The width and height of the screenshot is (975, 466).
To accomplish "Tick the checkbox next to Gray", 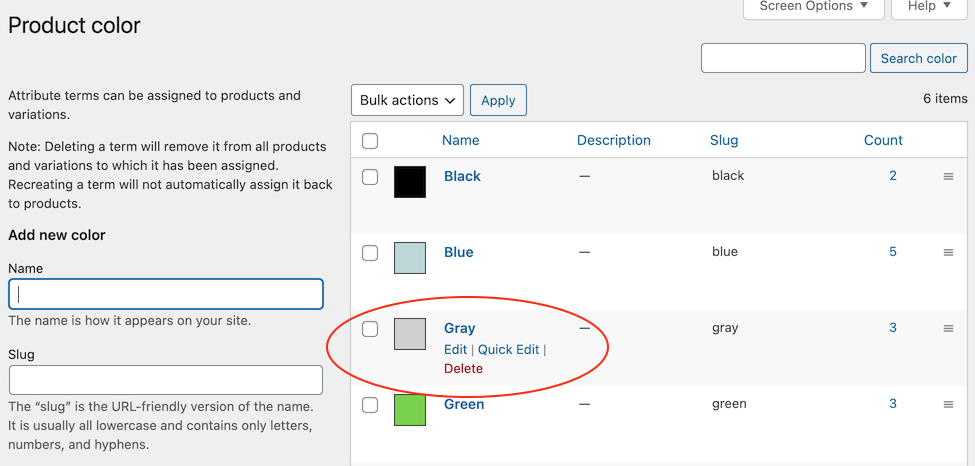I will (370, 329).
